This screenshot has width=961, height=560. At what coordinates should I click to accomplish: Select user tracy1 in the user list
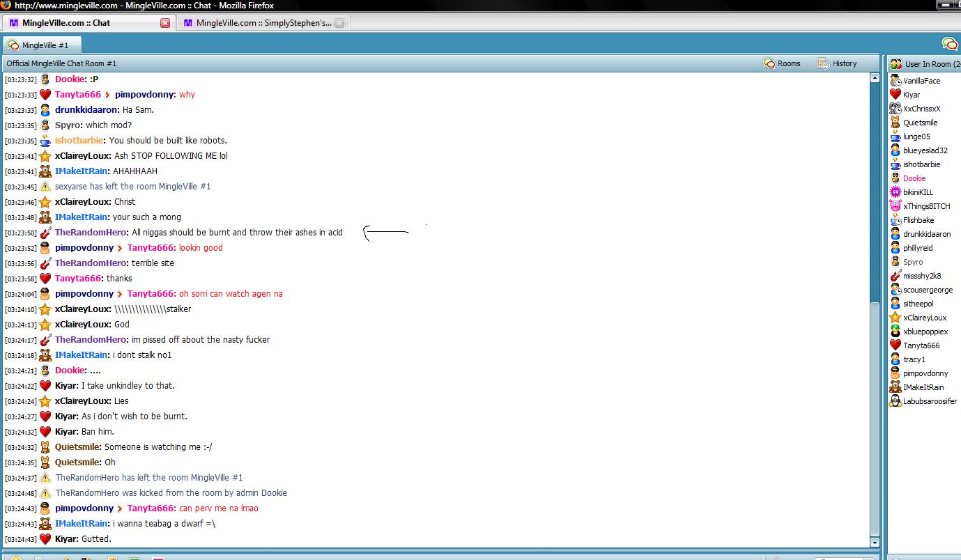[x=914, y=359]
